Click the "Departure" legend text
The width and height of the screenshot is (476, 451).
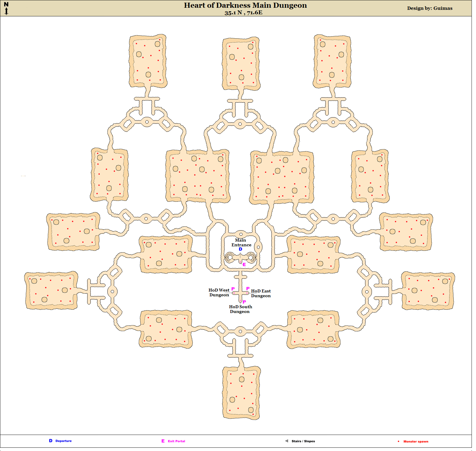63,441
